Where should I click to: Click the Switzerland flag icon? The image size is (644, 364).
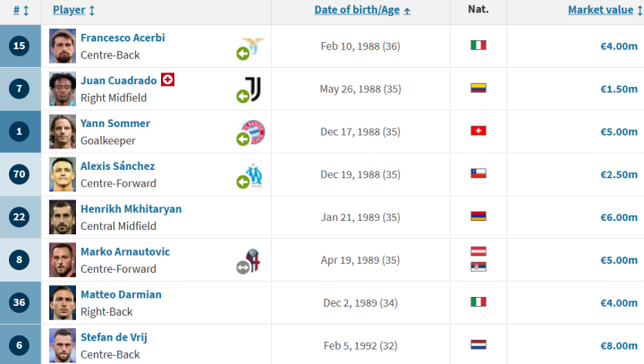479,131
